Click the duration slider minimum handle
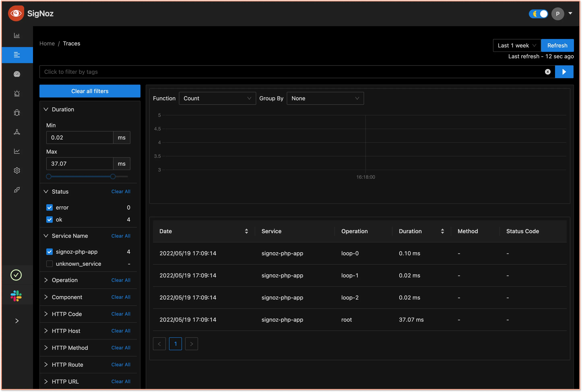582x392 pixels. pos(49,177)
